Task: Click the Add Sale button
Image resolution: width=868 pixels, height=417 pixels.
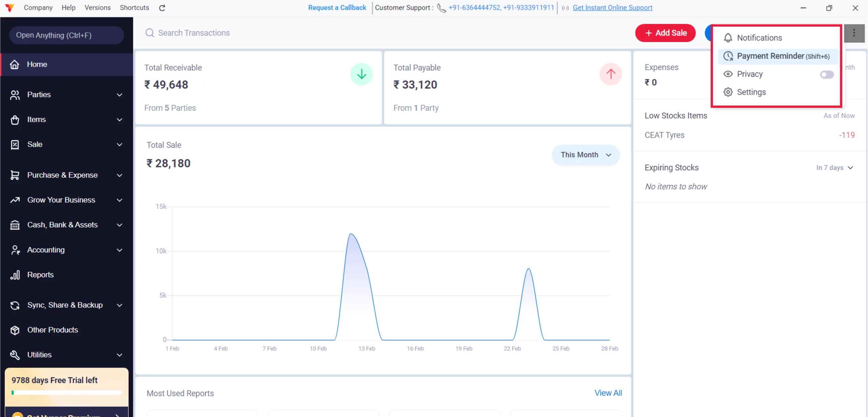Action: click(665, 33)
